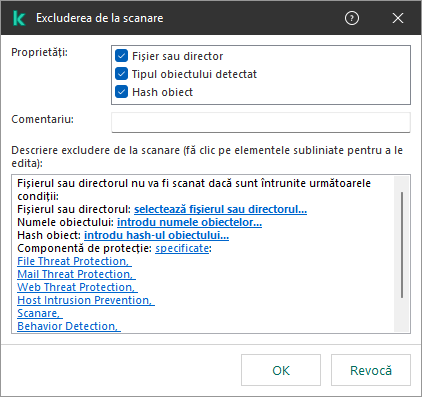Cancel with the Revocă button
Viewport: 422px width, 397px height.
[x=371, y=370]
